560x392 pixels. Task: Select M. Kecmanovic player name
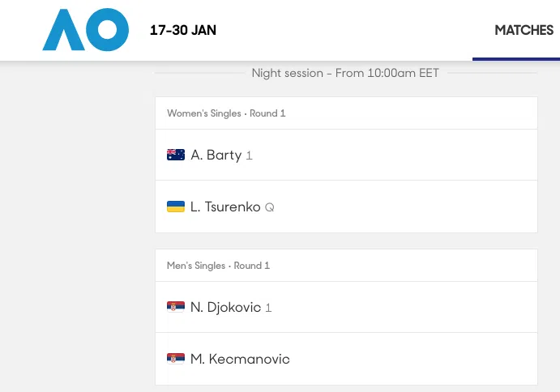(240, 359)
